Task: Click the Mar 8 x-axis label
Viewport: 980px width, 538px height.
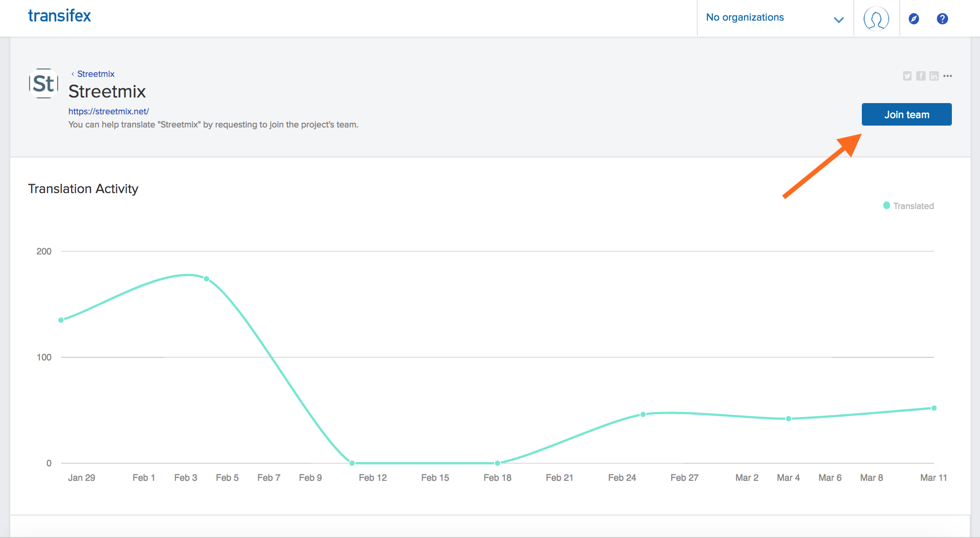Action: click(x=871, y=478)
